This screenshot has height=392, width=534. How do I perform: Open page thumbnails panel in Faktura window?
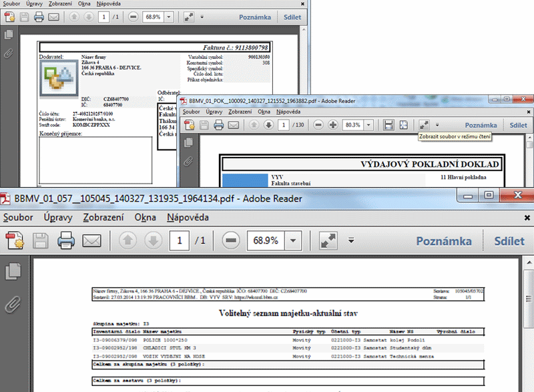[9, 35]
